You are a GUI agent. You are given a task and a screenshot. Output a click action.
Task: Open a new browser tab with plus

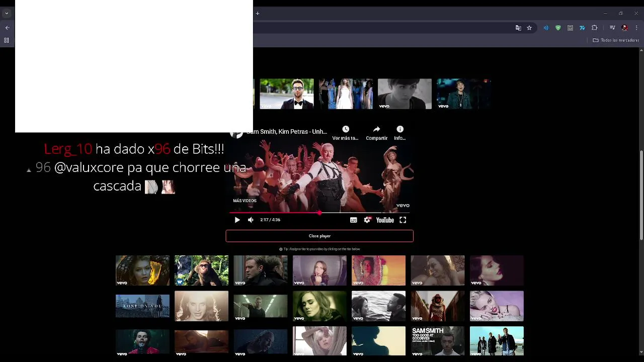[x=257, y=14]
